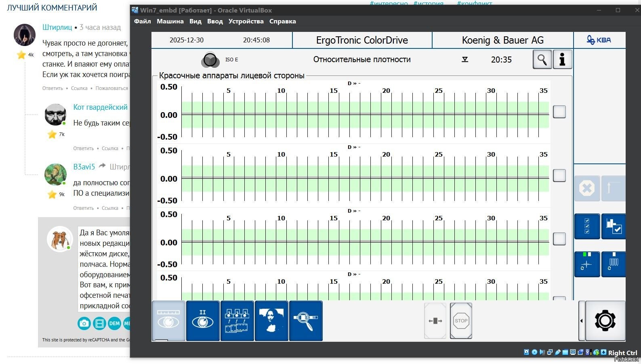Screen dimensions: 641x364
Task: Click the ISO E color circles indicator
Action: pyautogui.click(x=210, y=60)
